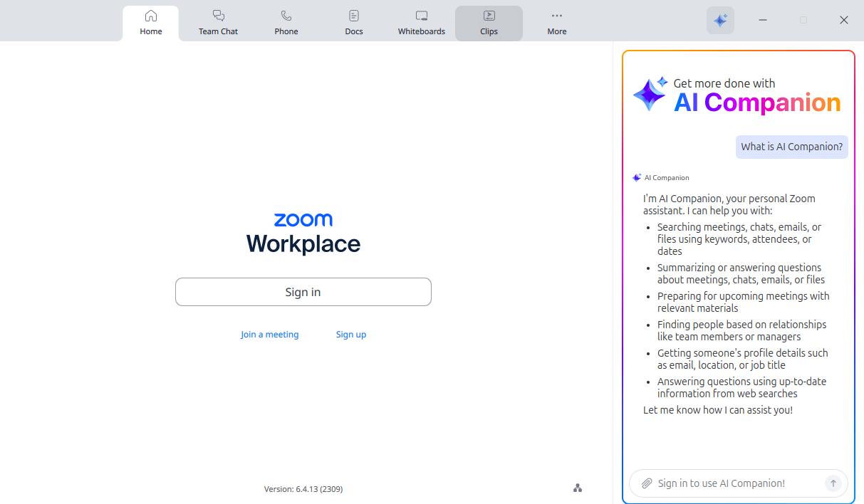
Task: Open the Whiteboards tab
Action: [422, 23]
